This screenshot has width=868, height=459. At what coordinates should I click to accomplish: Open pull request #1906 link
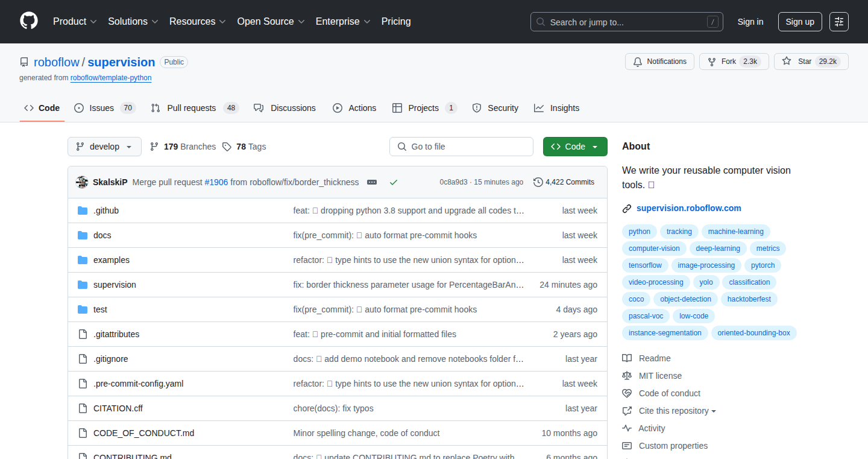(x=216, y=182)
